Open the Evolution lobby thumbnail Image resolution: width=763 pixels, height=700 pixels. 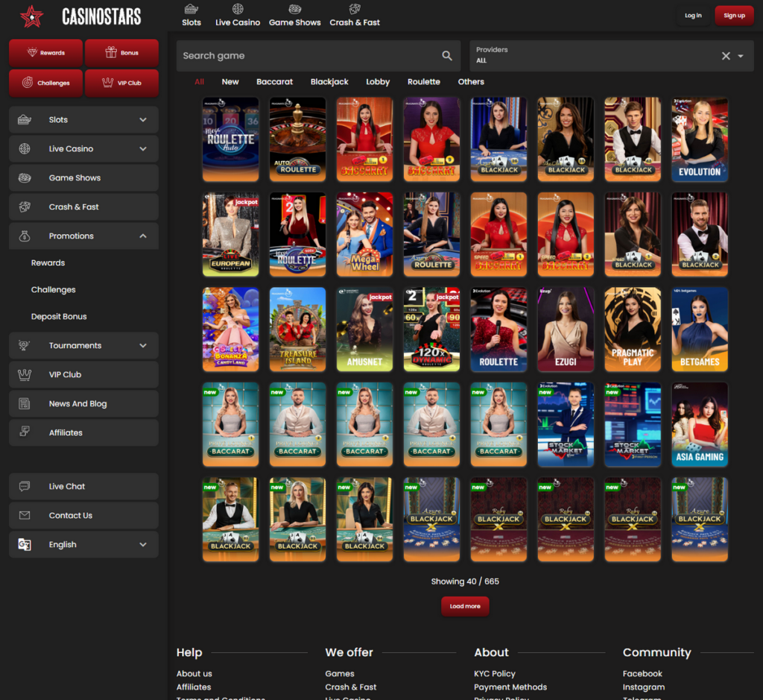point(700,139)
